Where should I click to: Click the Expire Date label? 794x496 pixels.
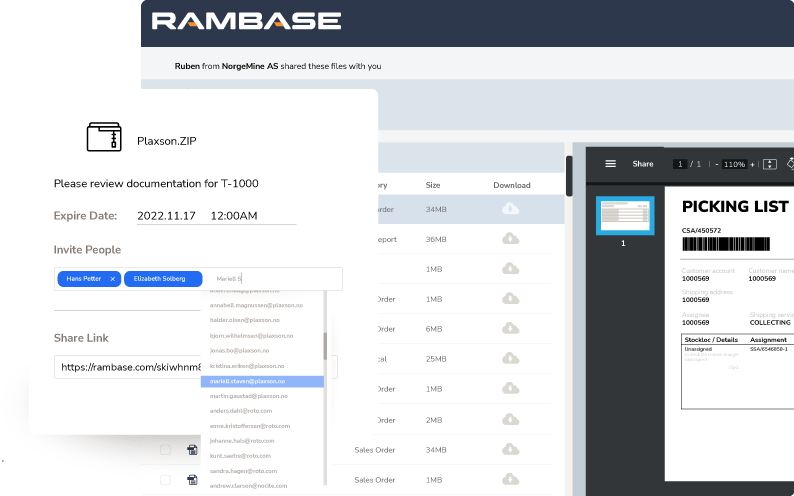(x=85, y=216)
